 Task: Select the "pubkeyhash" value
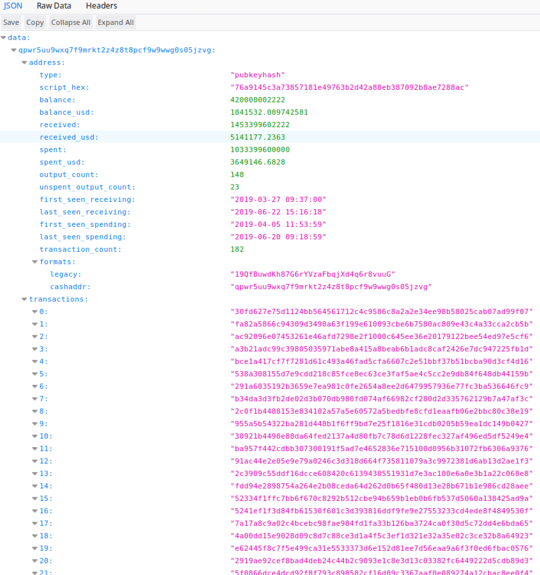[258, 75]
